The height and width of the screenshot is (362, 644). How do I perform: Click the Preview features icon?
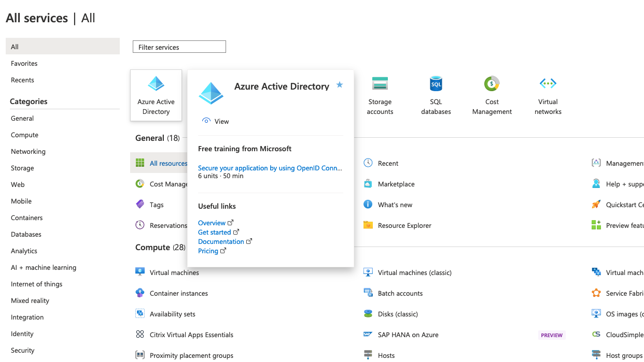[x=596, y=225]
